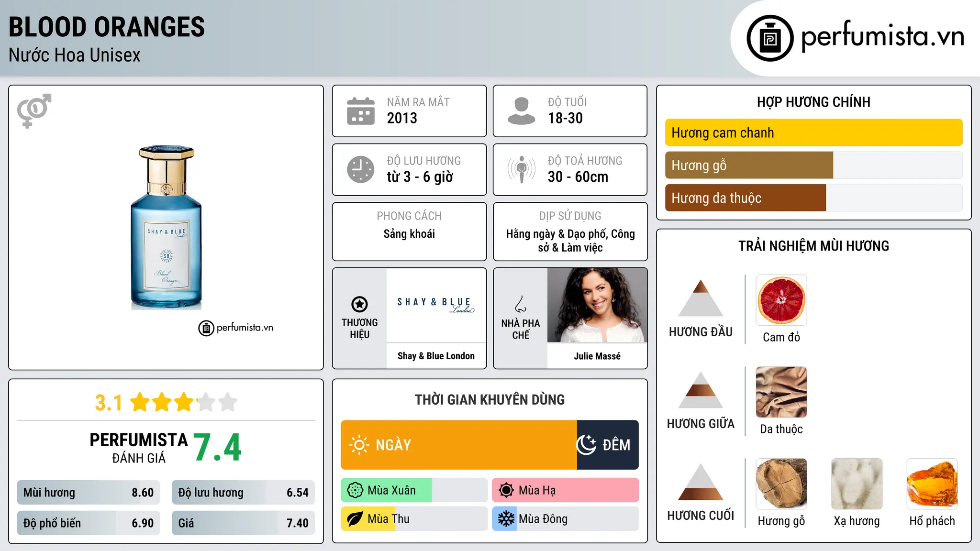Click the THỜI GIAN KHUYÊN DÙNG heading
The image size is (980, 551).
point(490,399)
